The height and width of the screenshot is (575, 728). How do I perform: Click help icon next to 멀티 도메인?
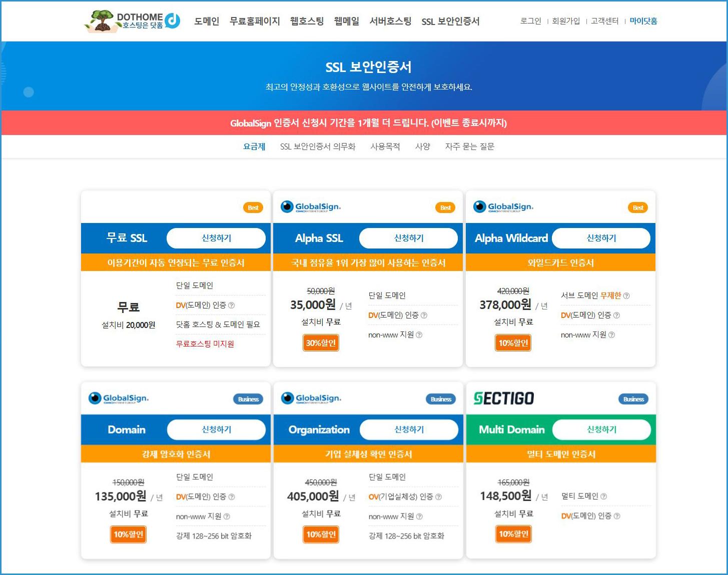coord(603,496)
